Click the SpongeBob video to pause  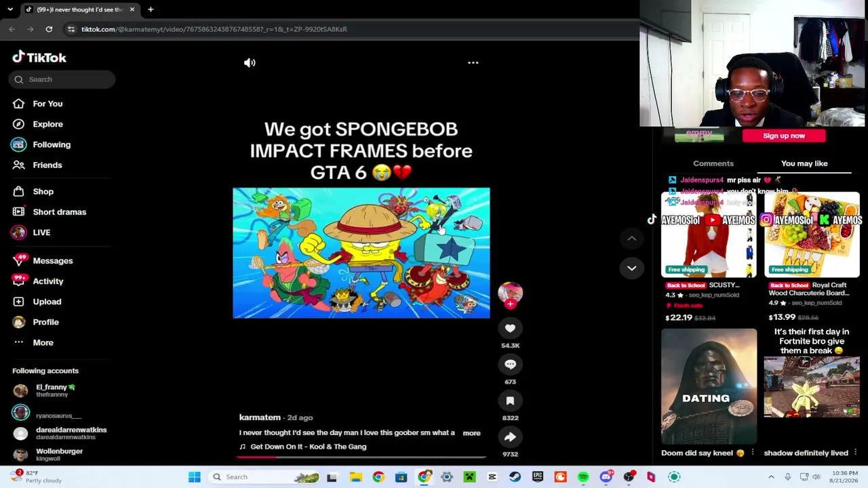pos(361,253)
